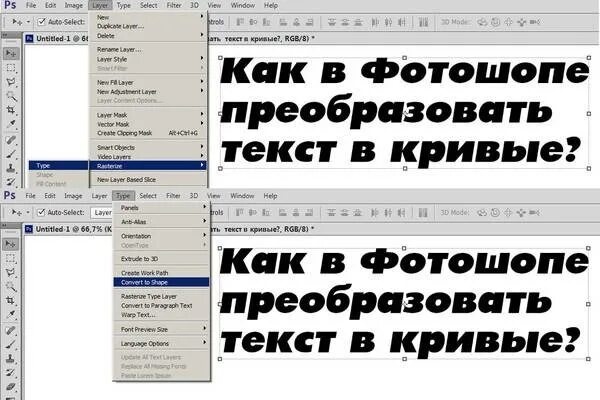Choose Convert to Paragraph Text
600x400 pixels.
[161, 306]
